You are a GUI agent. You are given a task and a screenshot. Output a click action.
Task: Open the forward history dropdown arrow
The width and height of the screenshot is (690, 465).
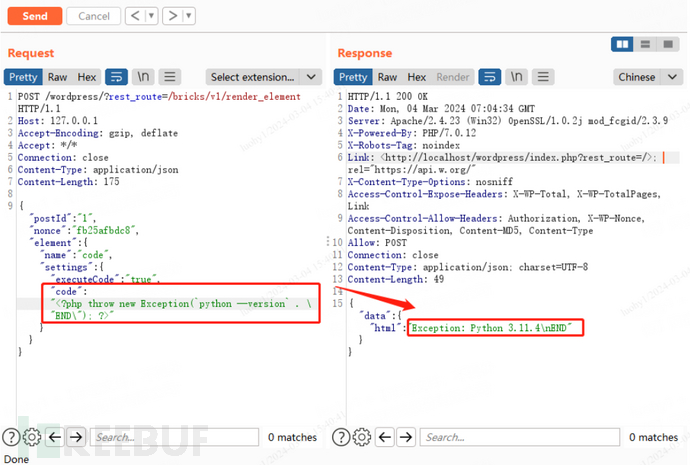coord(188,16)
